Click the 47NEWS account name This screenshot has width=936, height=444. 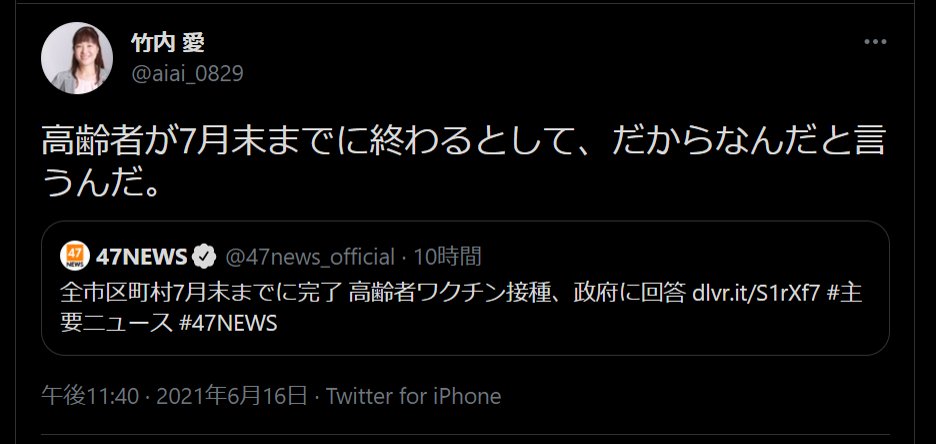tap(141, 257)
